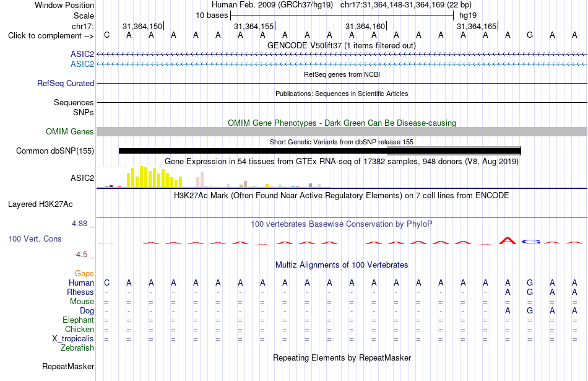This screenshot has width=588, height=381.
Task: Click the orange Gaps label
Action: coord(84,274)
